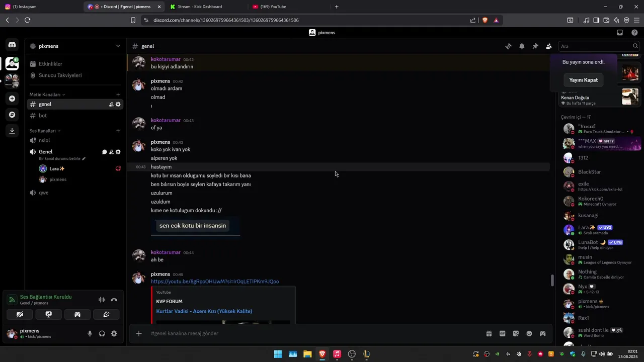Open GIF picker
The width and height of the screenshot is (644, 362).
pos(502,333)
